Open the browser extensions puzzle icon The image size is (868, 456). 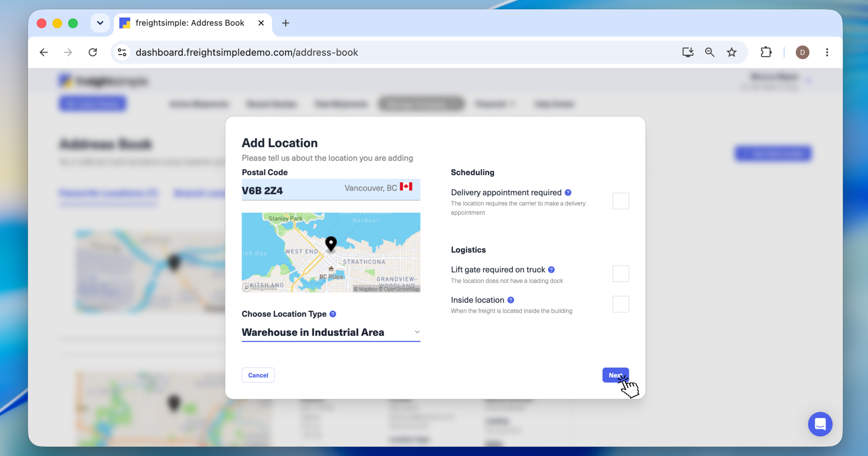tap(766, 52)
